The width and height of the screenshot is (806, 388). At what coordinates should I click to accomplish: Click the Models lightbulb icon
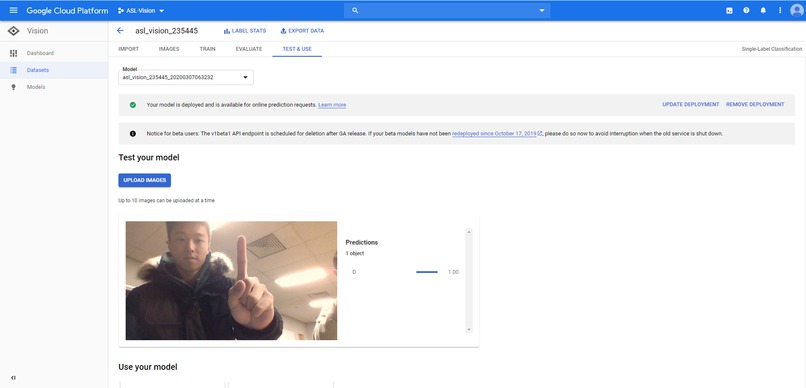tap(14, 87)
